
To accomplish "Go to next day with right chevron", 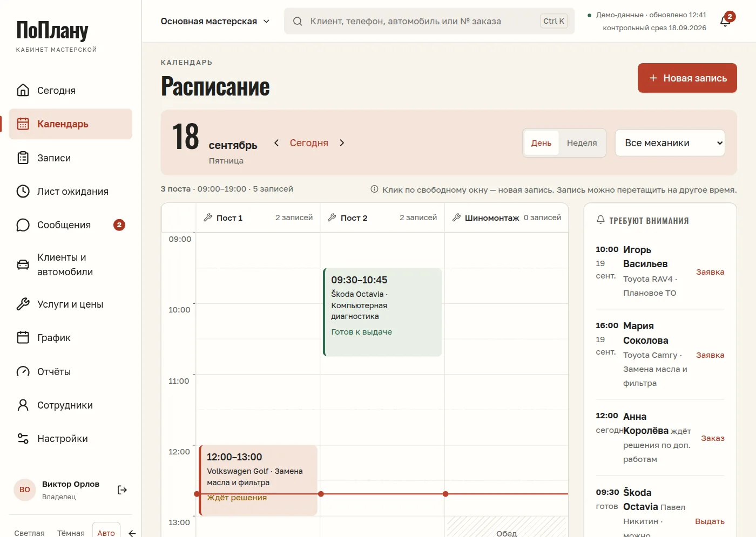I will (x=342, y=143).
